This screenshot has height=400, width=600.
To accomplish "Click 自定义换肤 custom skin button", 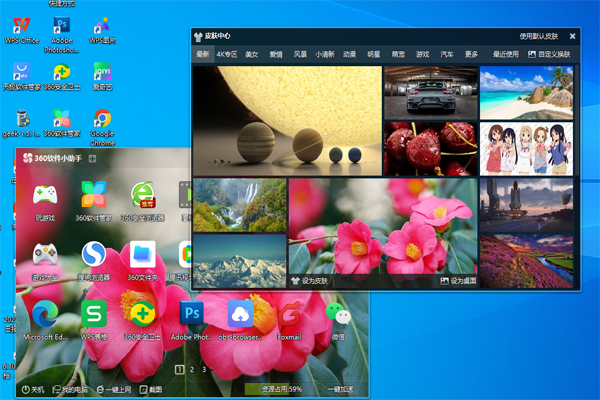I will pos(549,54).
